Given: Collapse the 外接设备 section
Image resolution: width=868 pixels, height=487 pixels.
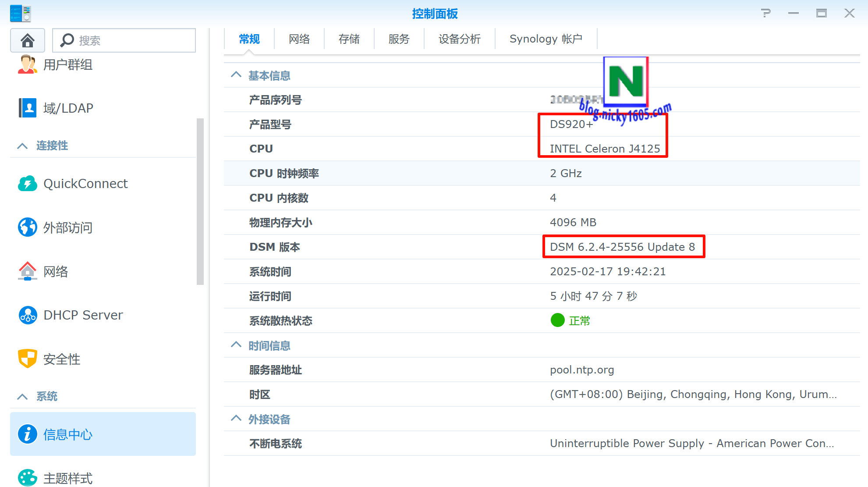Looking at the screenshot, I should point(236,419).
